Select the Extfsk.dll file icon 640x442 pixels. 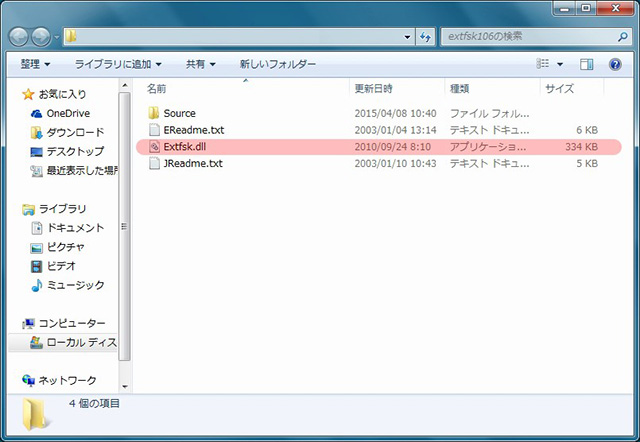154,147
